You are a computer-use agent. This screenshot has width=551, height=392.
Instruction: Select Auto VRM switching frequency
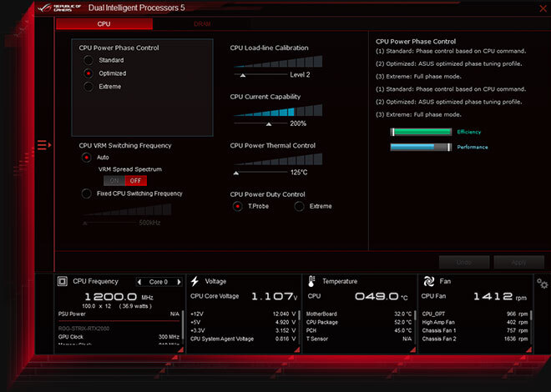pyautogui.click(x=87, y=158)
